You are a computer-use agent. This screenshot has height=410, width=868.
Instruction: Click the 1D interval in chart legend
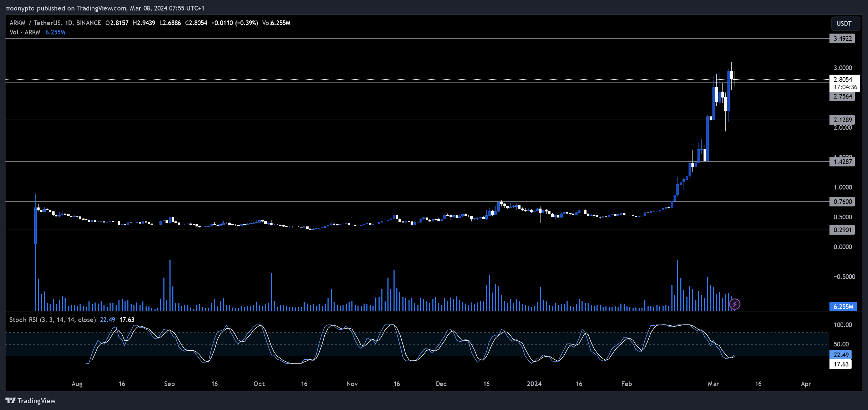[x=69, y=23]
